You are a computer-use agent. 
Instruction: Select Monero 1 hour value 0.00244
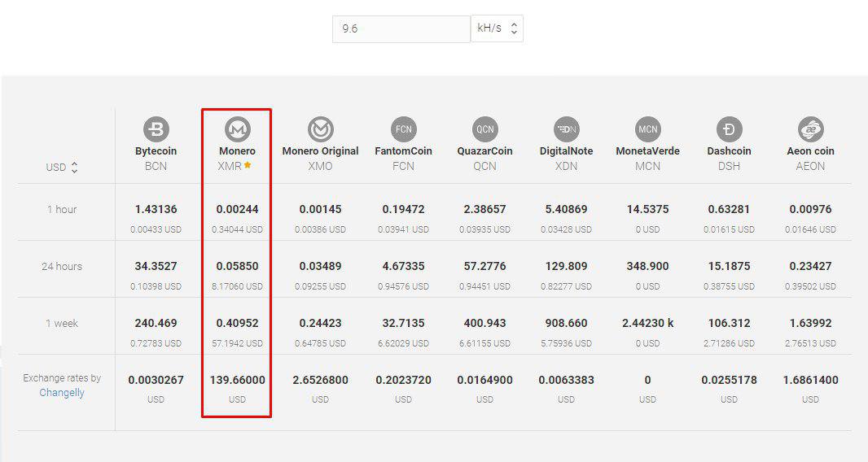click(238, 210)
